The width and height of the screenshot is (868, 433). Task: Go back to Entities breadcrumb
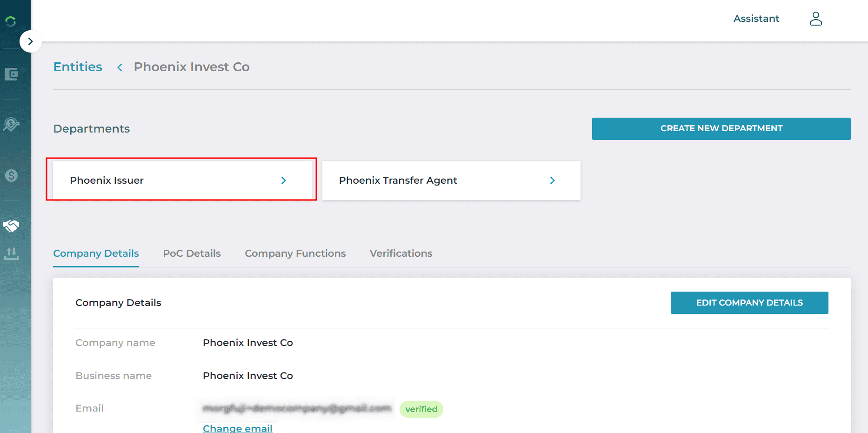78,67
